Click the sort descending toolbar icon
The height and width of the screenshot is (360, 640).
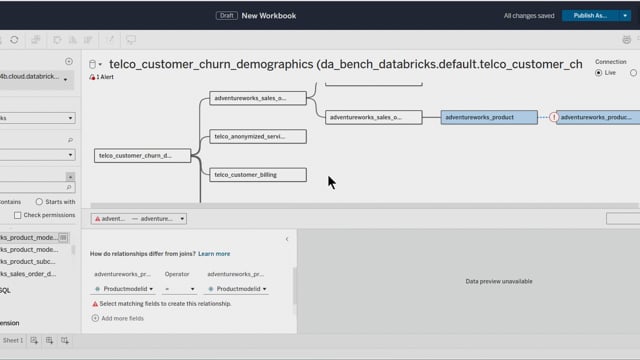(88, 40)
